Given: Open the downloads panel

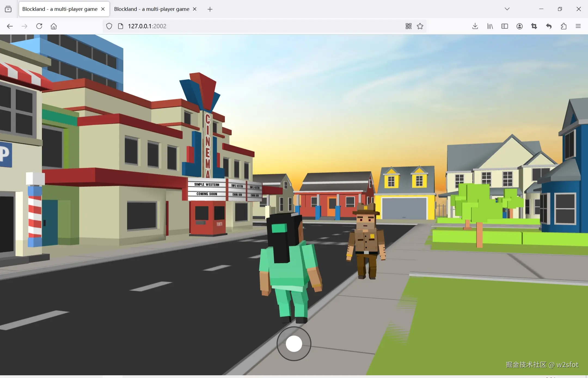Looking at the screenshot, I should (475, 26).
